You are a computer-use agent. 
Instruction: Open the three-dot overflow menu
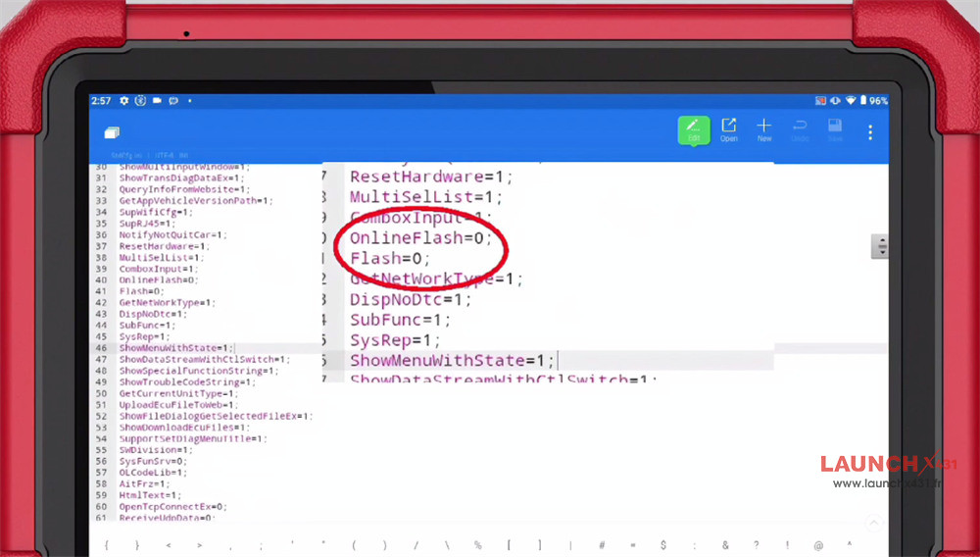(870, 131)
